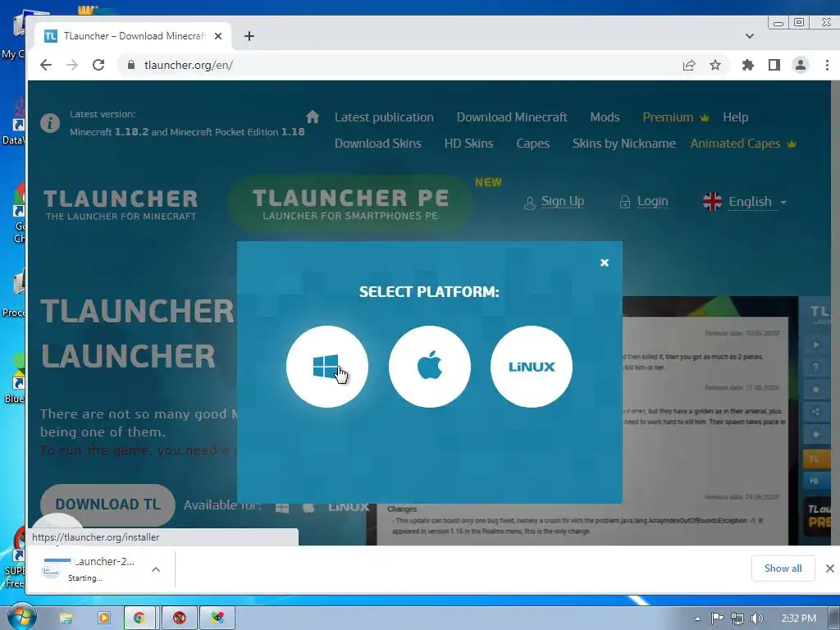Open the site padlock info
840x630 pixels.
(x=130, y=65)
